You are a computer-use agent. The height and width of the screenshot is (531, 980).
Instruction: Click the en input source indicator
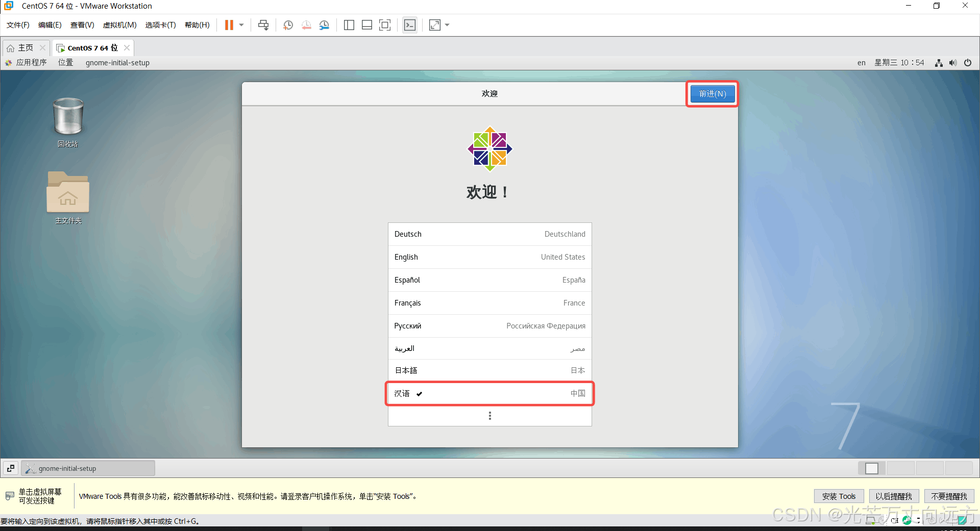861,62
